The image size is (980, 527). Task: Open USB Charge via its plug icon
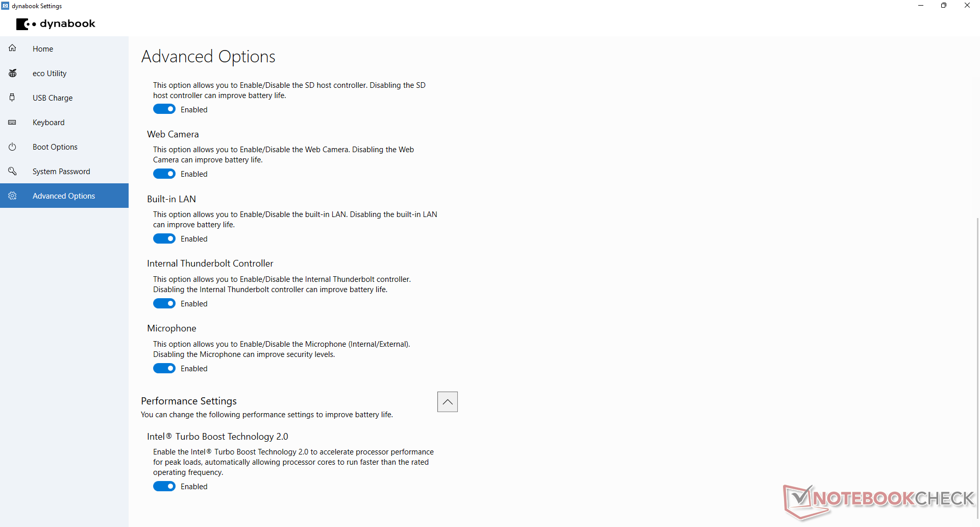pos(12,98)
